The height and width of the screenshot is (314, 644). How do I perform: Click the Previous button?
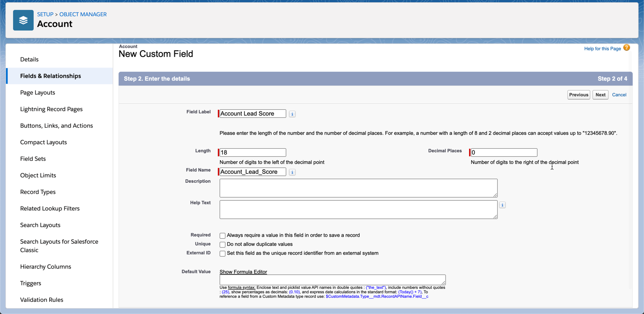(x=578, y=95)
